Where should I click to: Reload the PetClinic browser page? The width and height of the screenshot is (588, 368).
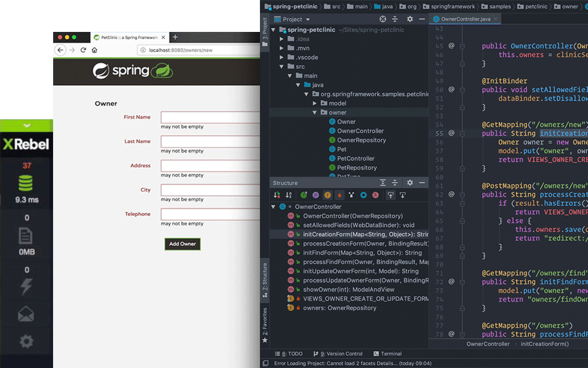[x=83, y=50]
